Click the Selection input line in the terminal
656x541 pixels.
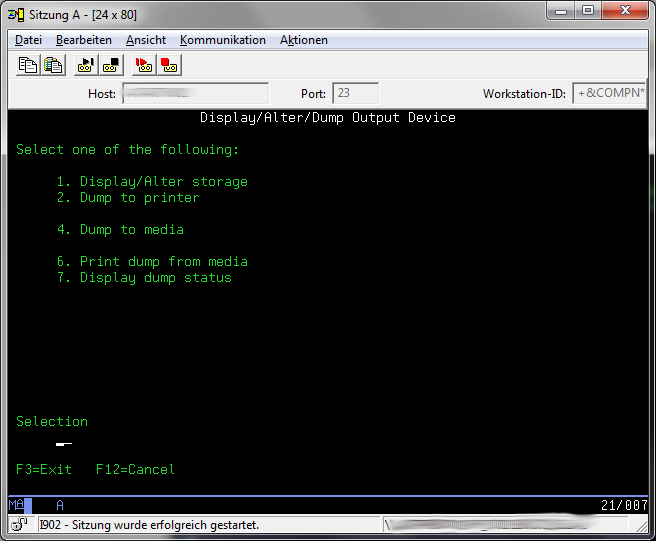[64, 442]
